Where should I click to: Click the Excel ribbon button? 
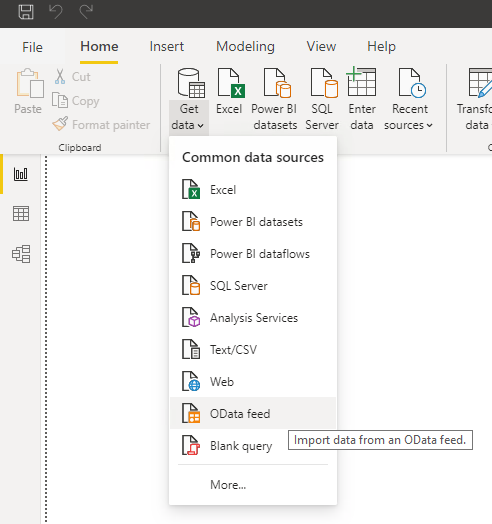tap(230, 92)
